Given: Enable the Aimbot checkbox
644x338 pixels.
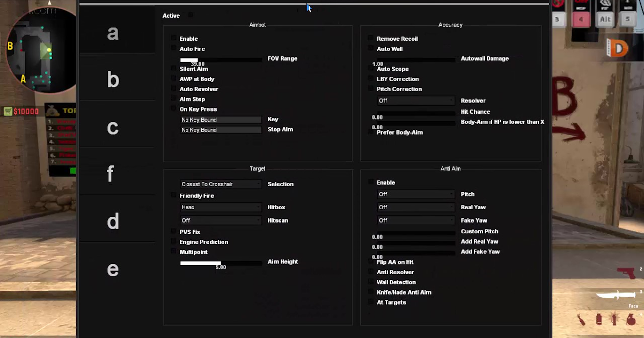Looking at the screenshot, I should tap(173, 39).
